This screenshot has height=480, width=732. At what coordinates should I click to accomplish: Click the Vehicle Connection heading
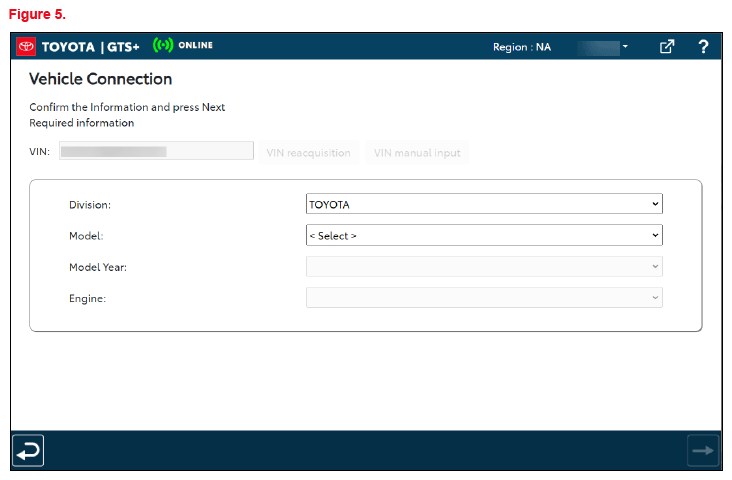pos(100,79)
